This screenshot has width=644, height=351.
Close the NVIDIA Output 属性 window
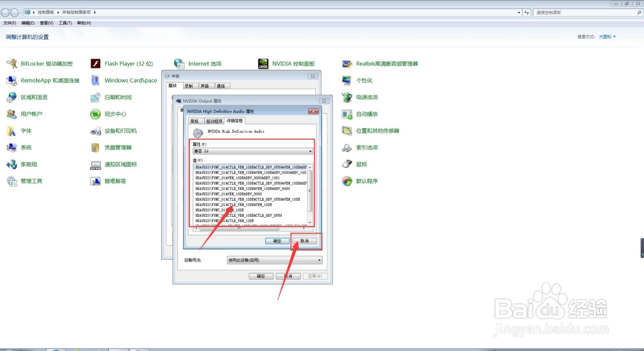(x=324, y=101)
